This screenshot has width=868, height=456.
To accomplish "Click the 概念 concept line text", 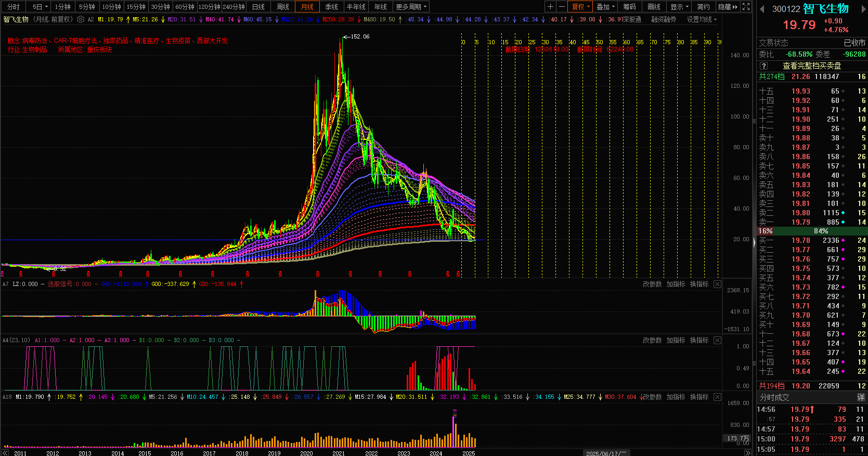I will (118, 41).
